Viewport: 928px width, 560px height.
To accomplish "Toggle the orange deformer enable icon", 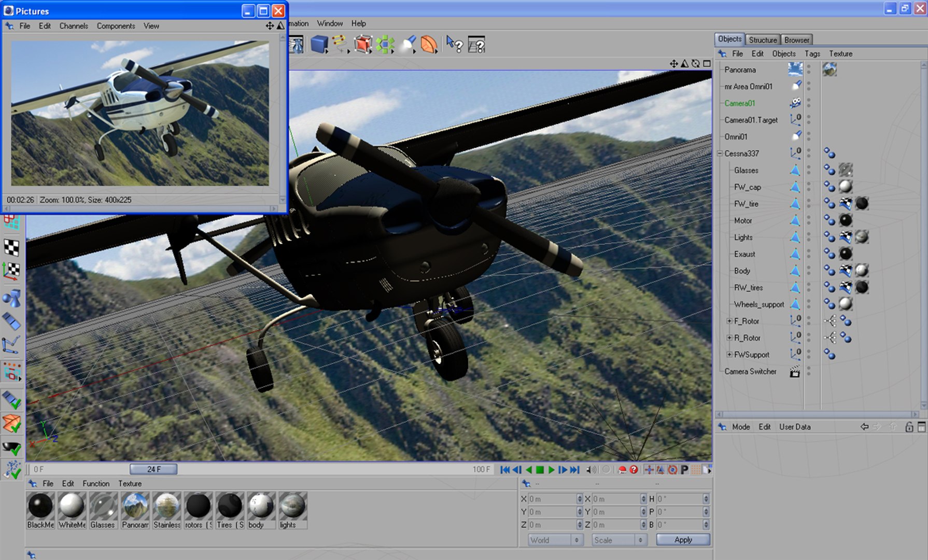I will click(x=12, y=424).
